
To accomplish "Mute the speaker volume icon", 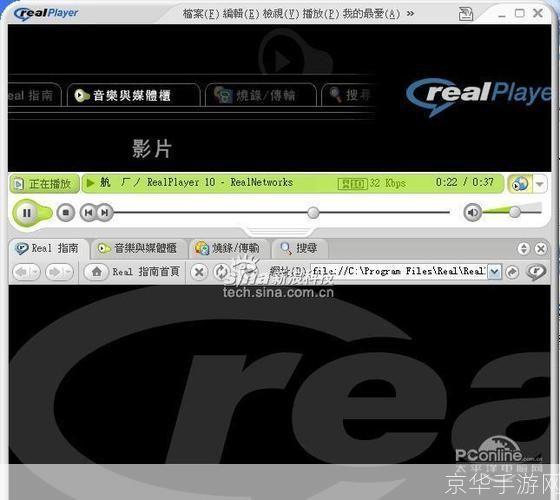I will (x=472, y=212).
